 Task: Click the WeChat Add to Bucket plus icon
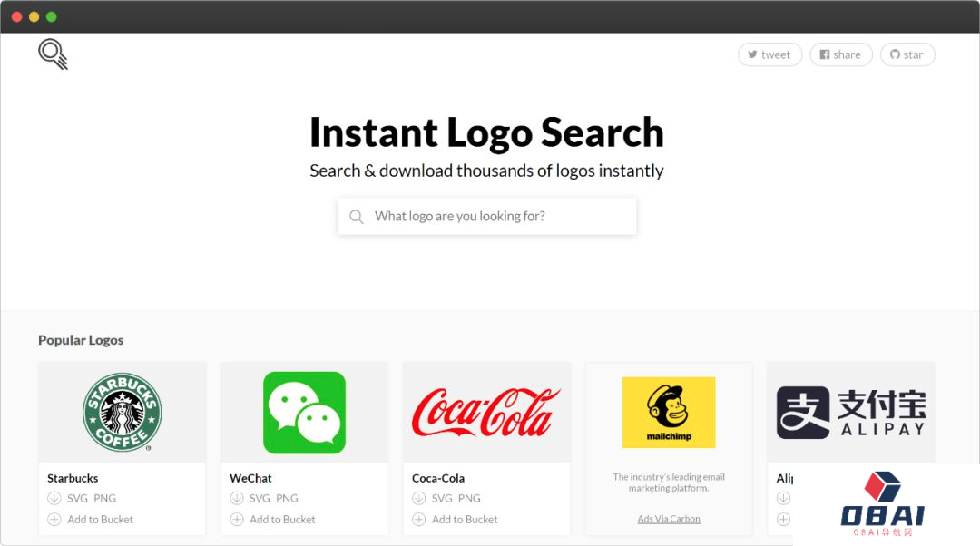tap(237, 519)
